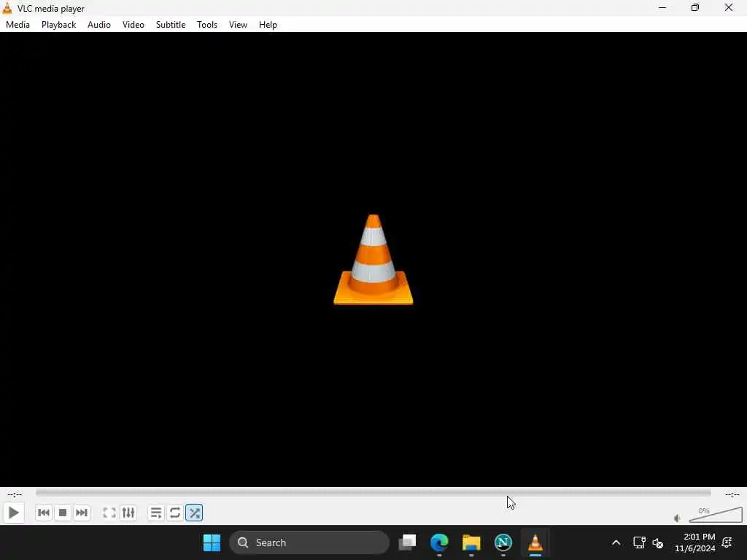Open the Media menu

(x=18, y=25)
